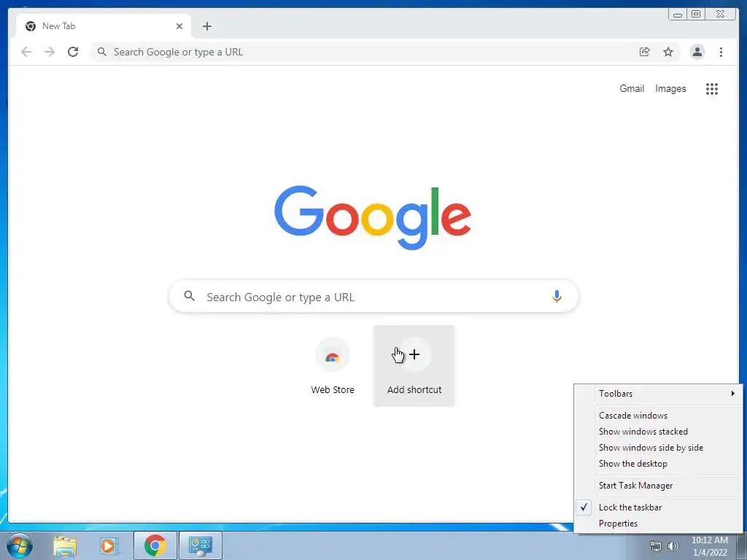The image size is (747, 560).
Task: Start voice search with the microphone icon
Action: (557, 296)
